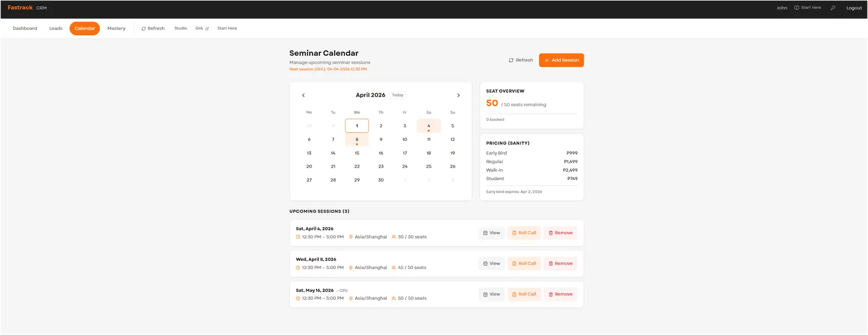The image size is (868, 335).
Task: Open GHL external link in navigation
Action: pyautogui.click(x=202, y=28)
